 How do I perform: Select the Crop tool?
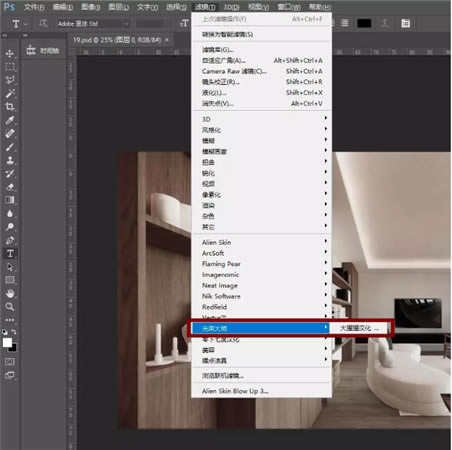tap(10, 107)
